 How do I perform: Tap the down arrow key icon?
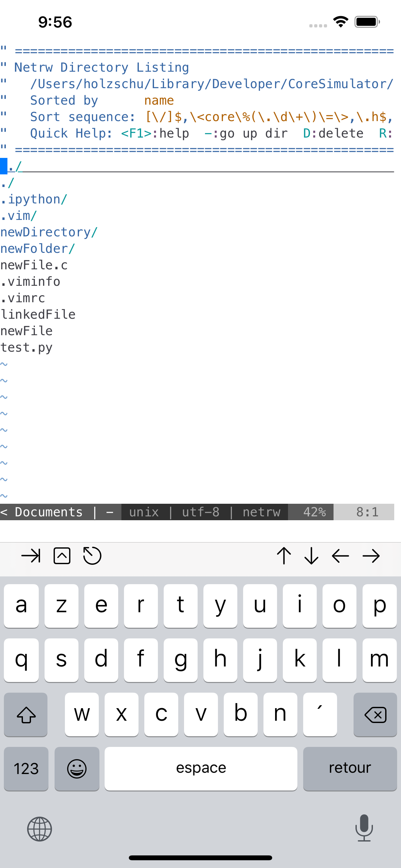[x=311, y=556]
